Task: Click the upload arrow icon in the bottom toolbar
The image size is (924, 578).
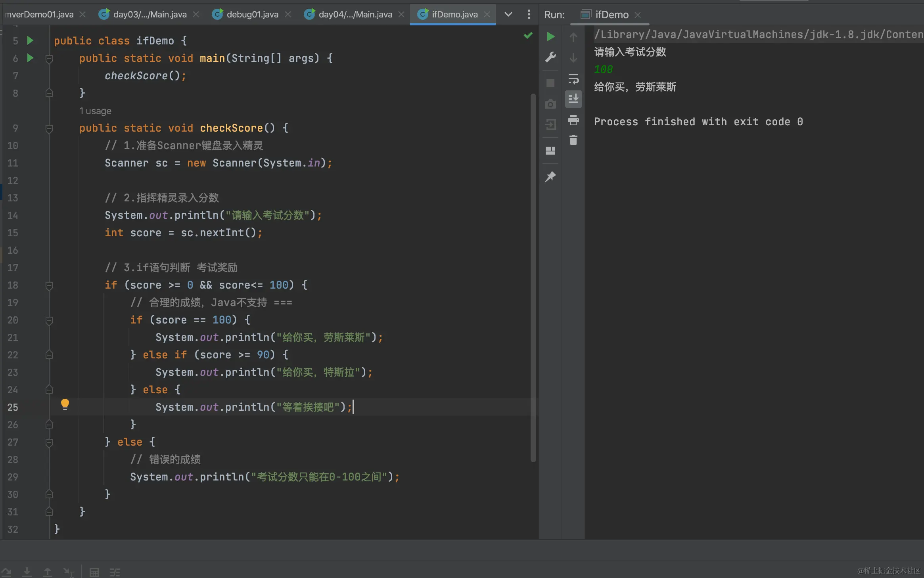Action: (48, 572)
